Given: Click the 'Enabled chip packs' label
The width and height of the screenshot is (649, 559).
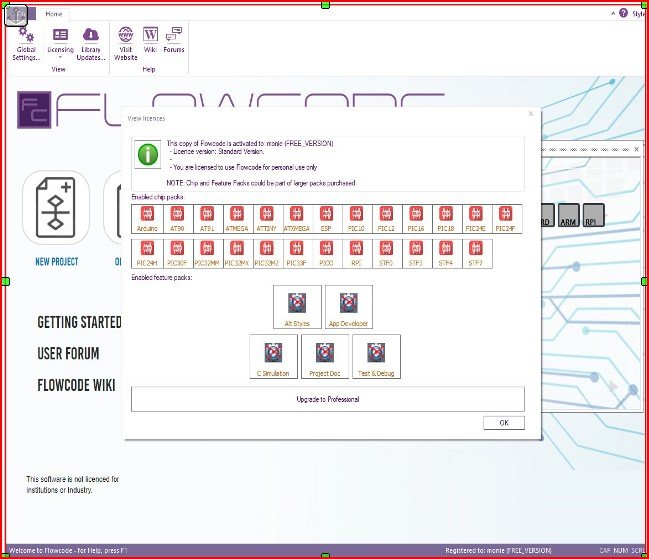Looking at the screenshot, I should tap(157, 197).
